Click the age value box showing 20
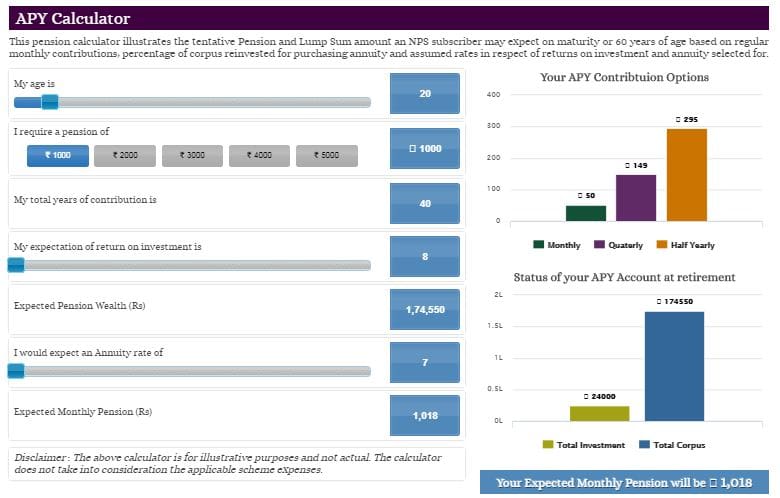The image size is (780, 498). [x=425, y=93]
